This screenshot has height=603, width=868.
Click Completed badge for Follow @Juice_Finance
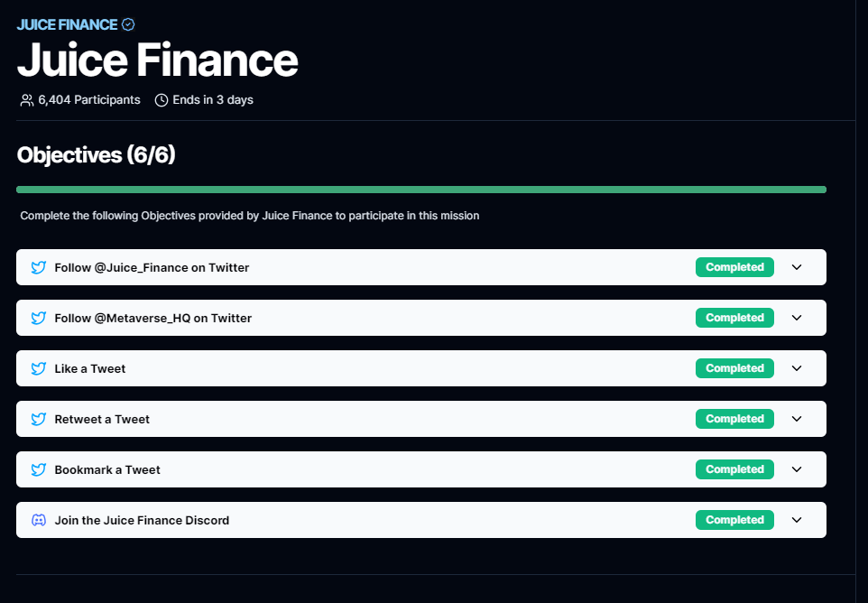click(x=734, y=267)
